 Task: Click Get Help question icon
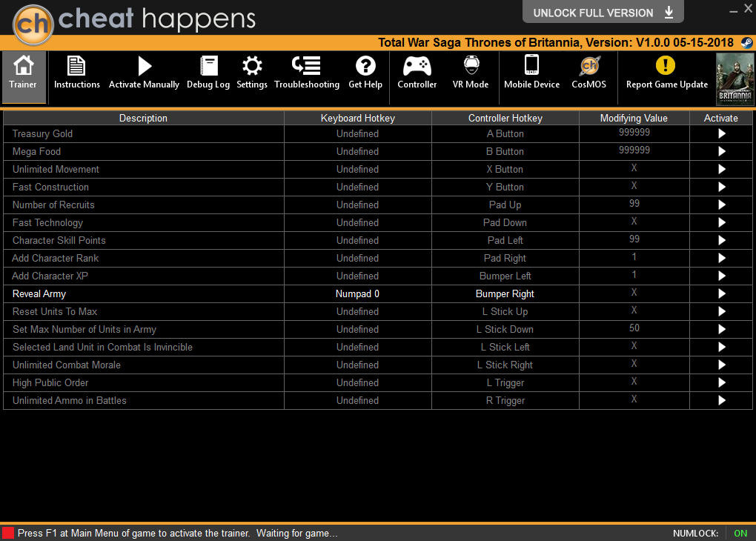coord(365,66)
